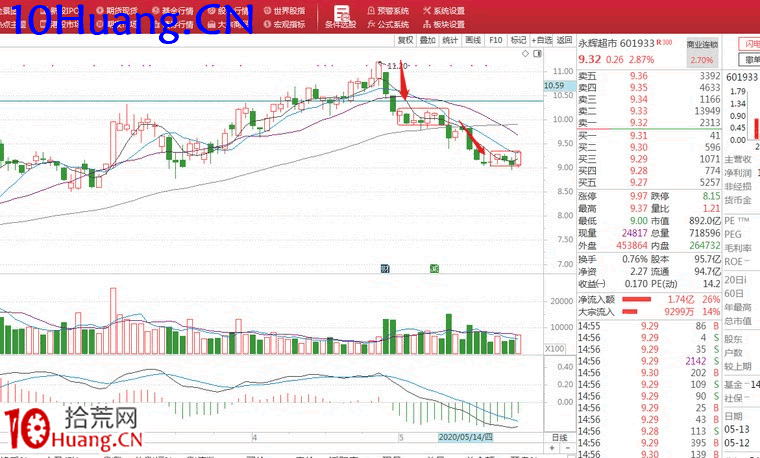Image resolution: width=760 pixels, height=458 pixels.
Task: Click the 叠加 overlay button
Action: [428, 40]
